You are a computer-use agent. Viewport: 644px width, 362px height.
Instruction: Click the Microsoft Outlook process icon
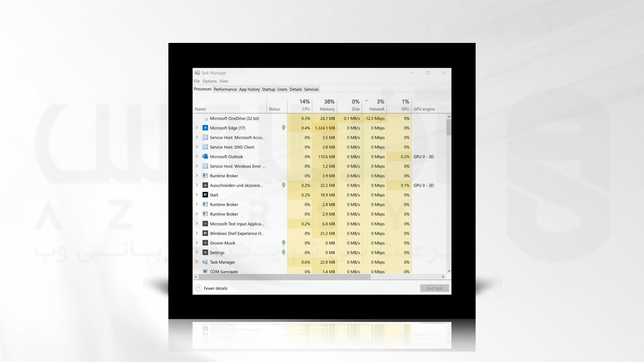click(205, 157)
